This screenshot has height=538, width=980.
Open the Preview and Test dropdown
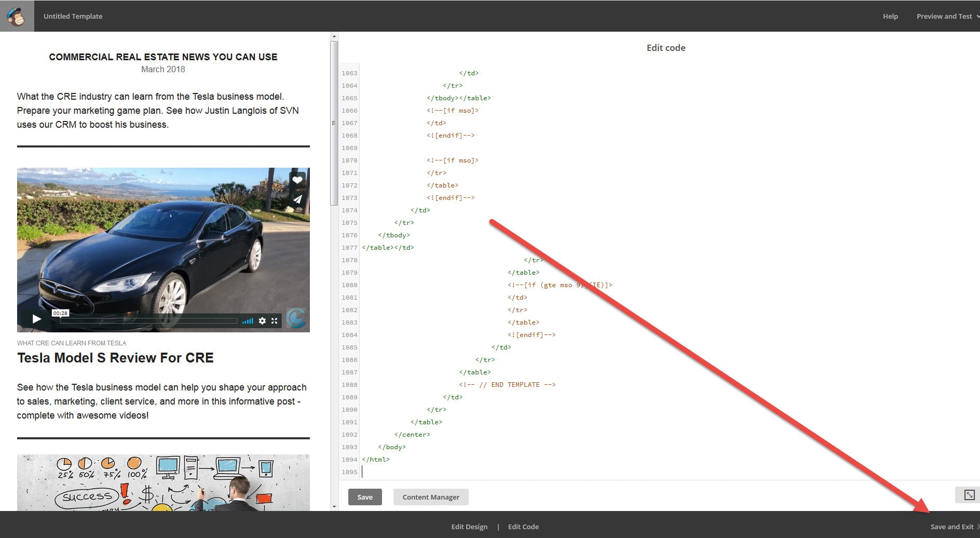[x=947, y=16]
